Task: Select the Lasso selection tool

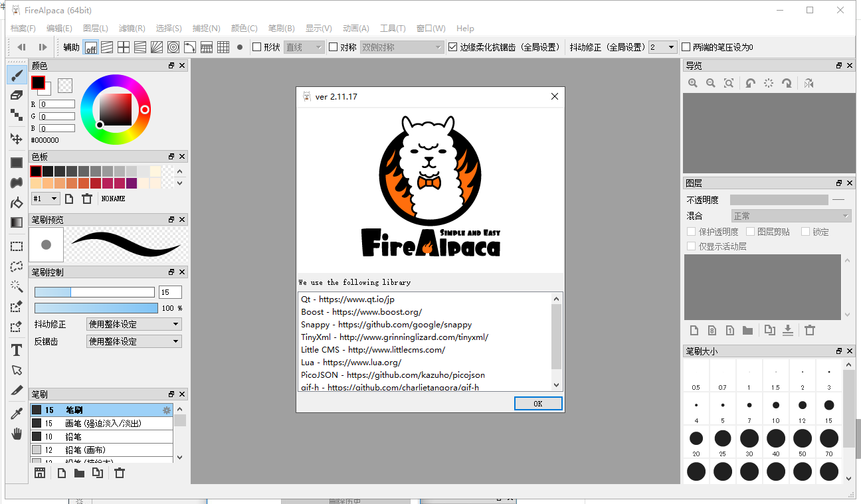Action: pyautogui.click(x=17, y=266)
